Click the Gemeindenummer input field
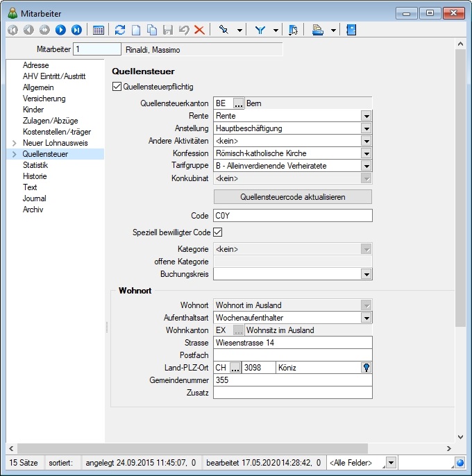Image resolution: width=472 pixels, height=476 pixels. [x=293, y=380]
